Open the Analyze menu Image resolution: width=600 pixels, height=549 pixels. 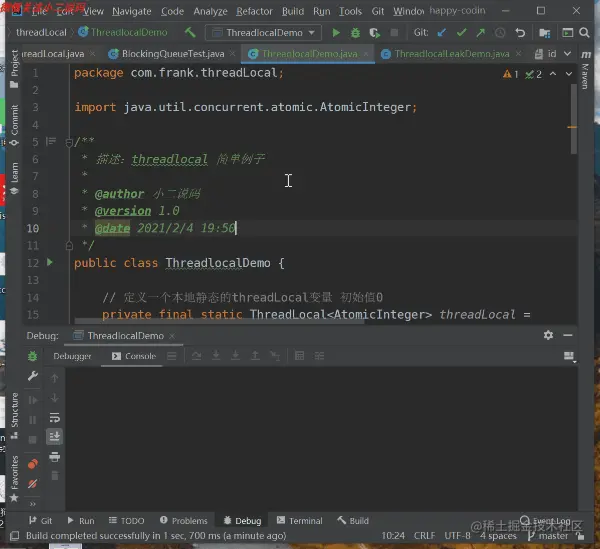click(x=210, y=11)
